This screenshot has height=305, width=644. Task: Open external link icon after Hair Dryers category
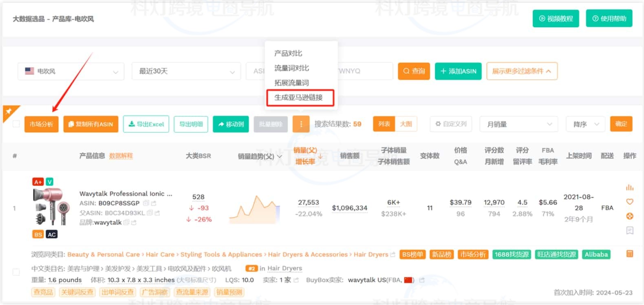pos(393,255)
